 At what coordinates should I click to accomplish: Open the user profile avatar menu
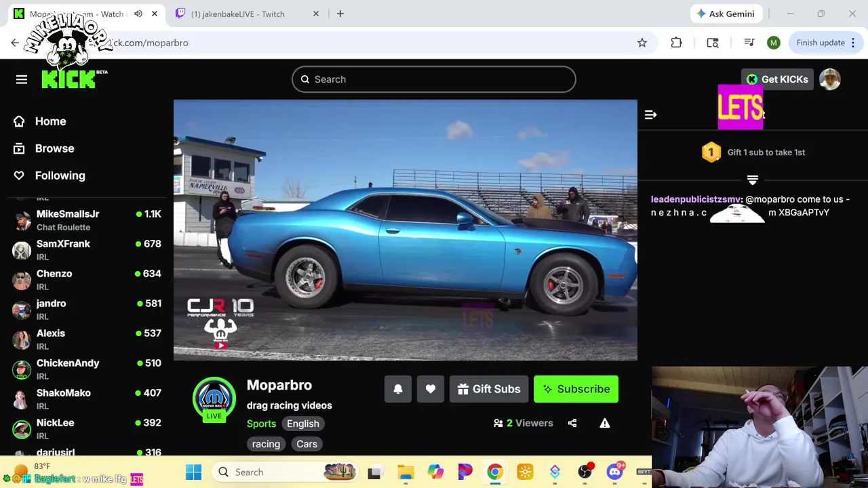click(830, 79)
